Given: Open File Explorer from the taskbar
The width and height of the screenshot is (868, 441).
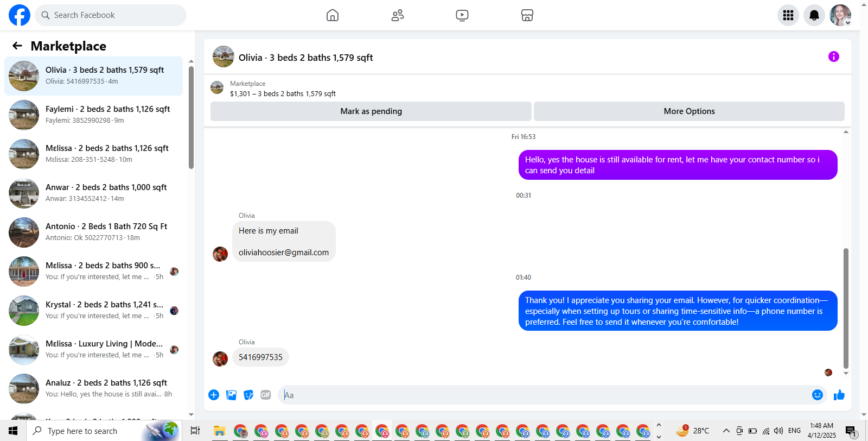Looking at the screenshot, I should click(219, 431).
